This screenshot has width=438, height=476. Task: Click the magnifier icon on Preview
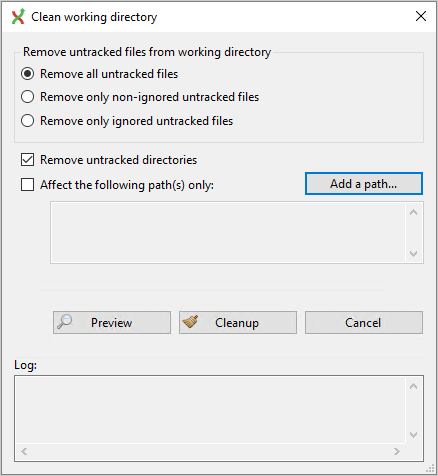tap(64, 322)
